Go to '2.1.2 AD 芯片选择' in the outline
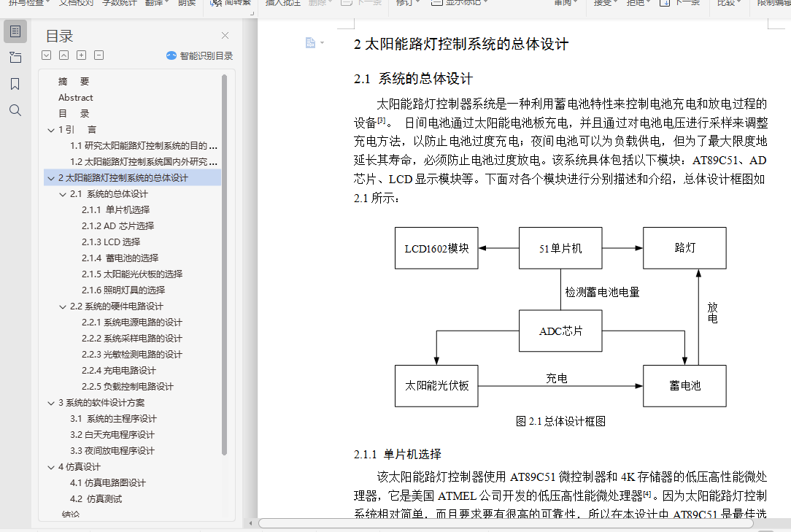This screenshot has width=791, height=532. 118,226
